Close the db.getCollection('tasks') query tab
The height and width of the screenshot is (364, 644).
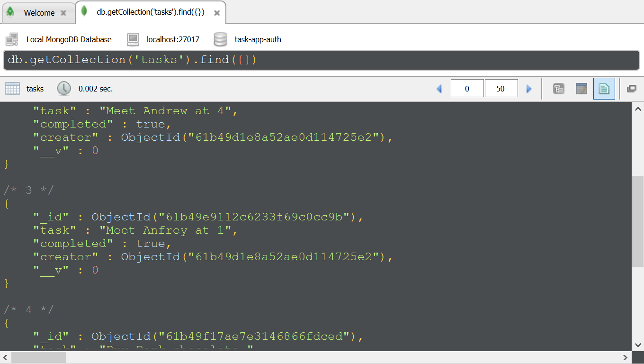pos(217,13)
